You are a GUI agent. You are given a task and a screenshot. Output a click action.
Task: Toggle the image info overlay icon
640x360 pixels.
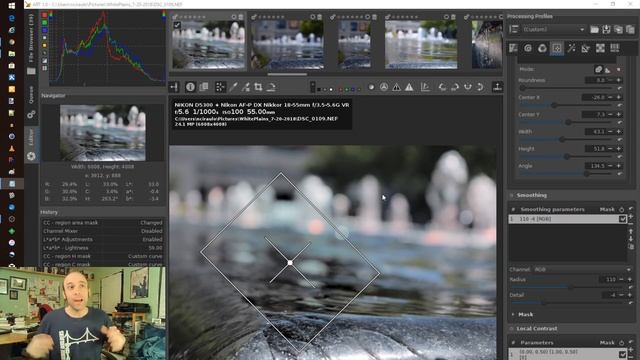[190, 87]
